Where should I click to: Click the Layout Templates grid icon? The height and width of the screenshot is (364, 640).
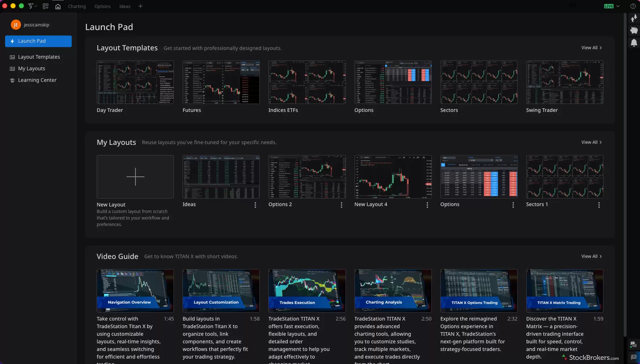point(12,57)
